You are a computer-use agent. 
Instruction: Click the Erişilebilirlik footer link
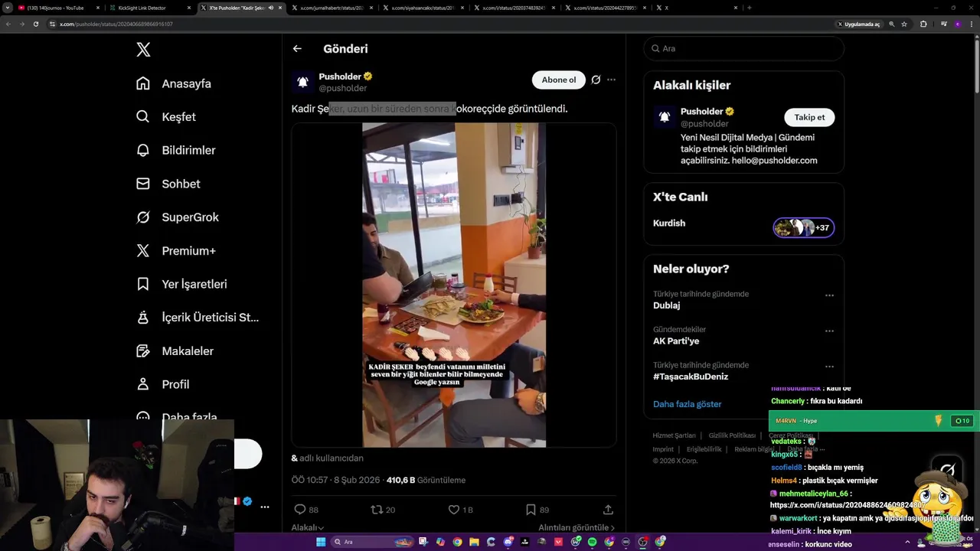click(704, 449)
